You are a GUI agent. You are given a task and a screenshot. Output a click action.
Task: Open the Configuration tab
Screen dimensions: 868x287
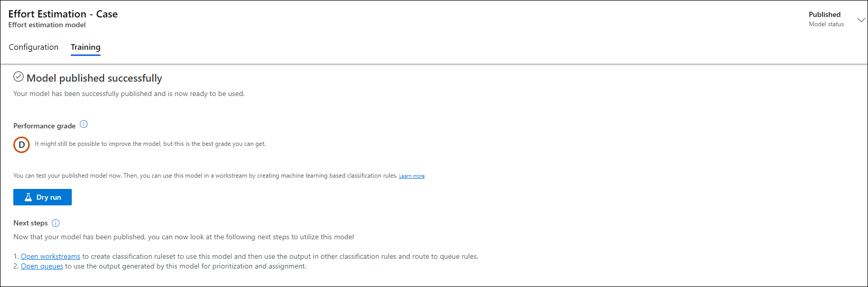[x=33, y=47]
